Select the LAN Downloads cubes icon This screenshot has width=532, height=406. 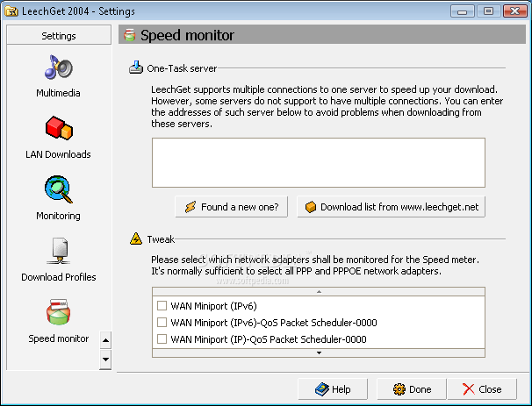tap(59, 128)
